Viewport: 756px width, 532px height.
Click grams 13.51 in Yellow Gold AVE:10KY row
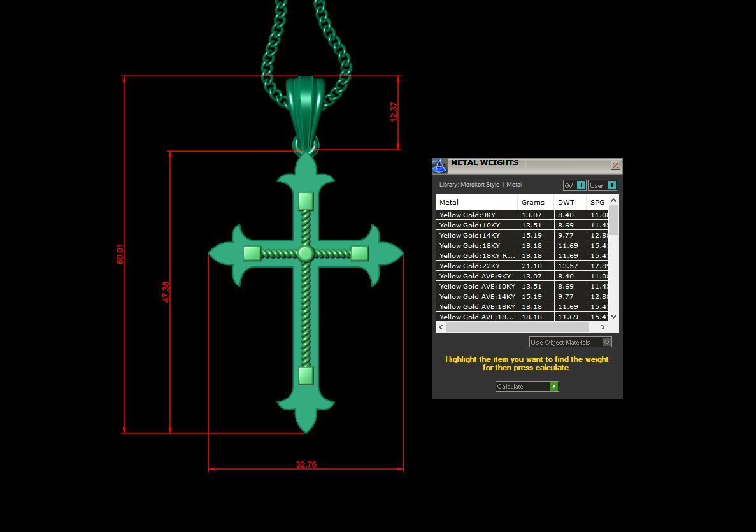[532, 286]
